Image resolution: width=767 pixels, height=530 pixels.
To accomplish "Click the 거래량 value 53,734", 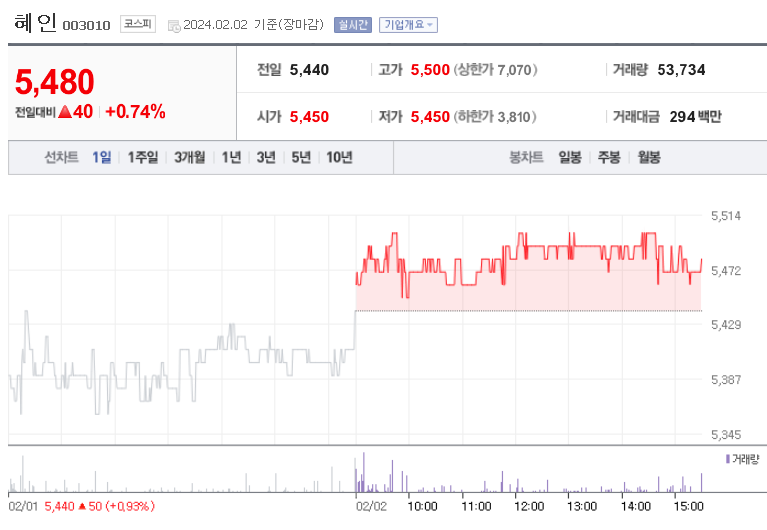I will tap(681, 70).
